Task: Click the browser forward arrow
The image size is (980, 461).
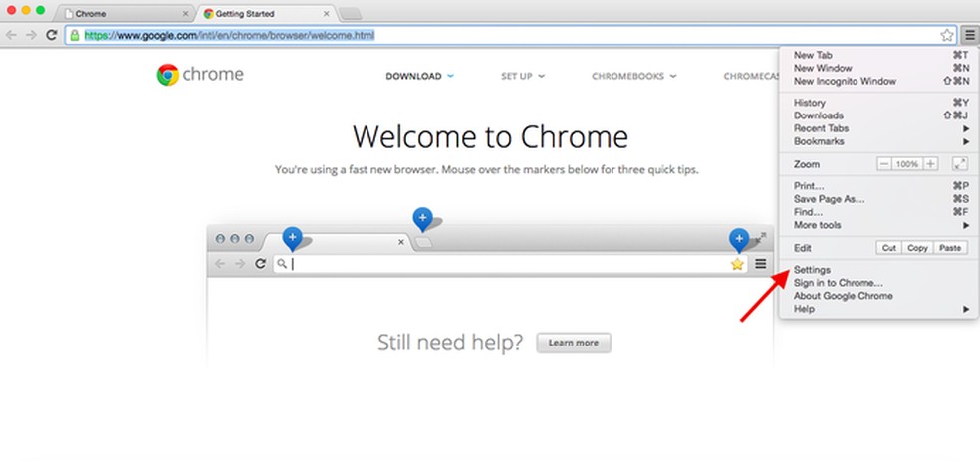Action: point(31,35)
